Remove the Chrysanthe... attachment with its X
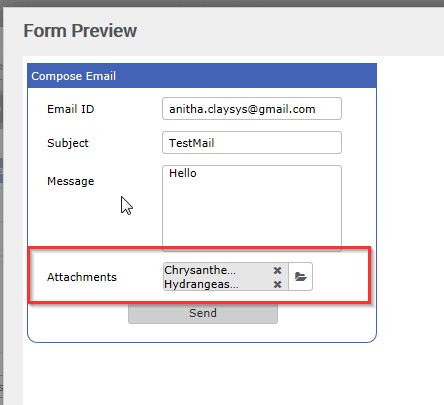 (x=277, y=270)
